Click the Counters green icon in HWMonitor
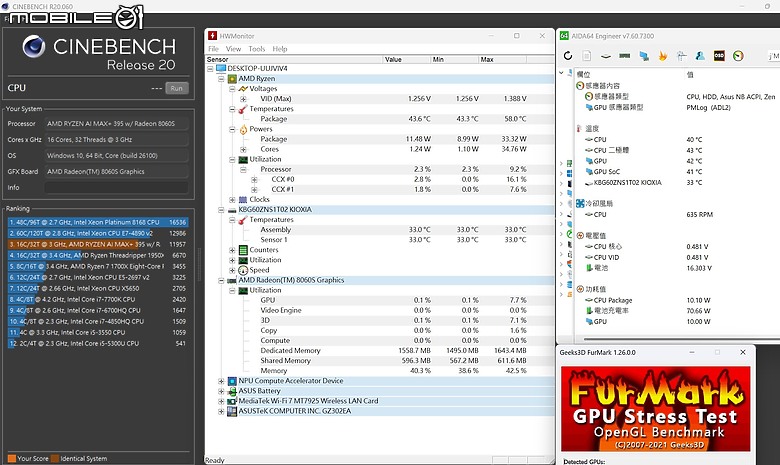 point(243,250)
